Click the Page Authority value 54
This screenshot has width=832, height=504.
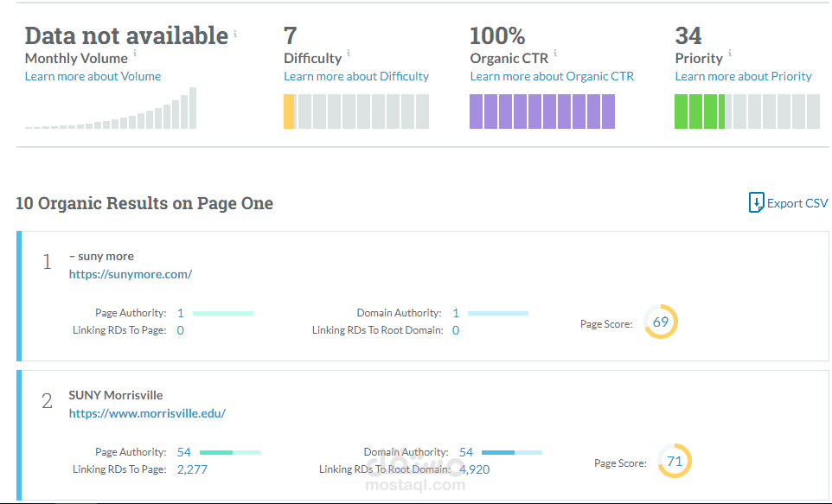(x=183, y=452)
